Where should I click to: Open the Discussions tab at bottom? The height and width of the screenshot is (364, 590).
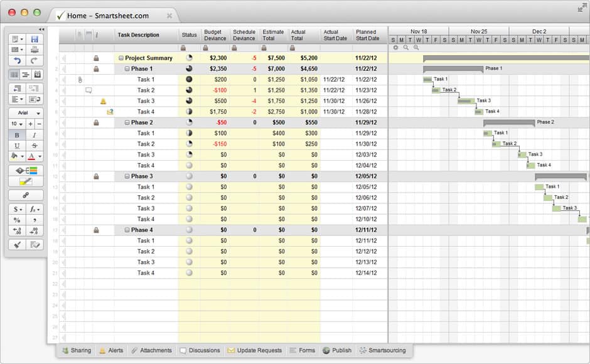pyautogui.click(x=200, y=350)
